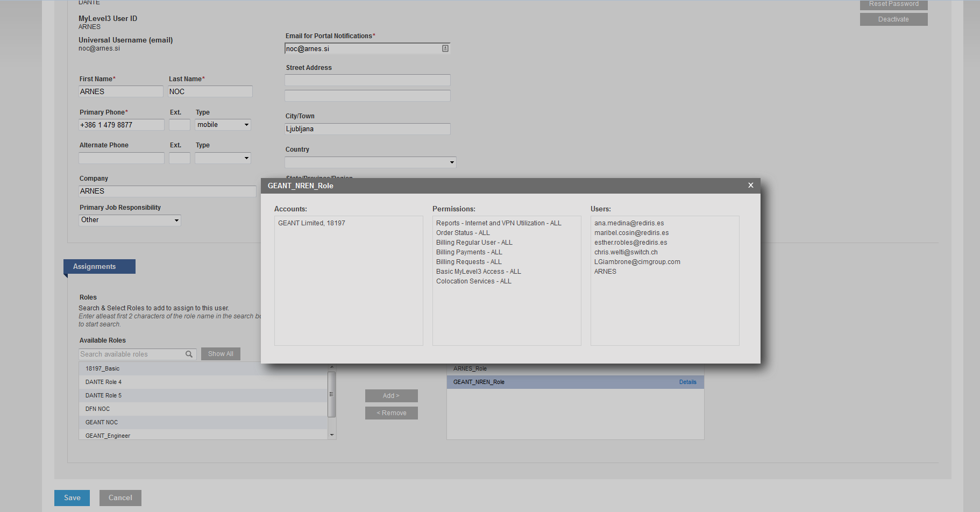980x512 pixels.
Task: Click the Add > button
Action: tap(392, 396)
